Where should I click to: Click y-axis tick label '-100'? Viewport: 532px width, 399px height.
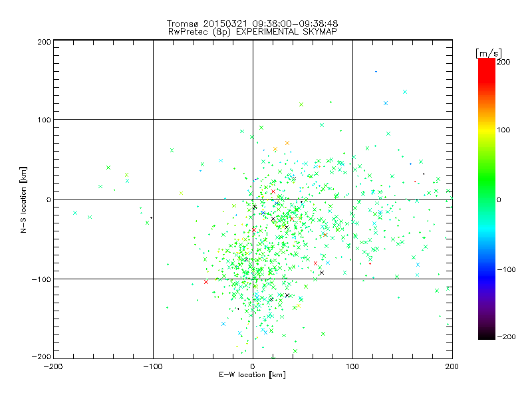(x=41, y=279)
